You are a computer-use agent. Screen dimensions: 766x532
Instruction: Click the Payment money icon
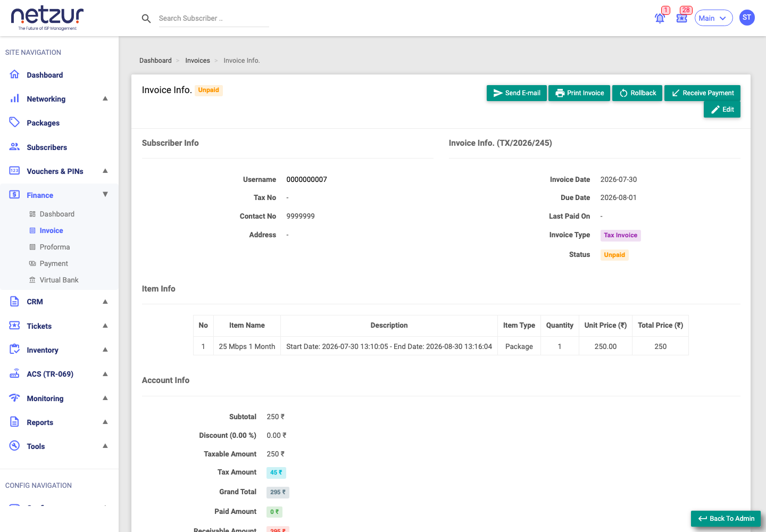(x=32, y=263)
